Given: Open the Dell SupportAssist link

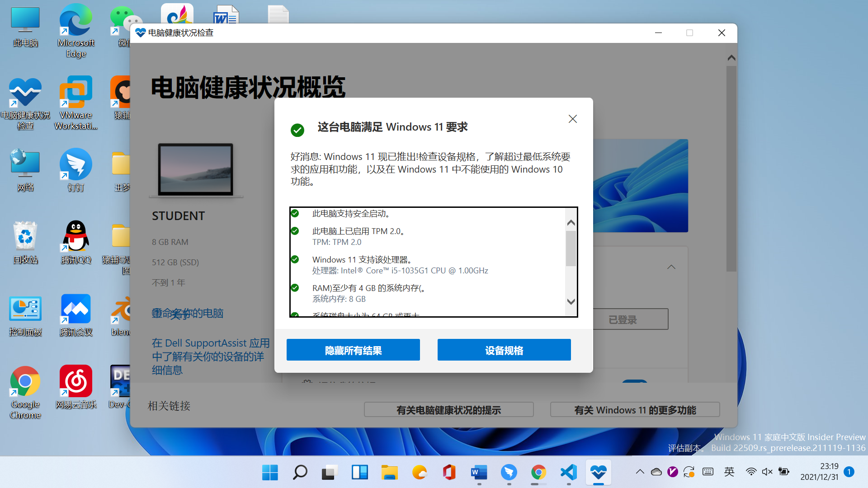Looking at the screenshot, I should (211, 357).
